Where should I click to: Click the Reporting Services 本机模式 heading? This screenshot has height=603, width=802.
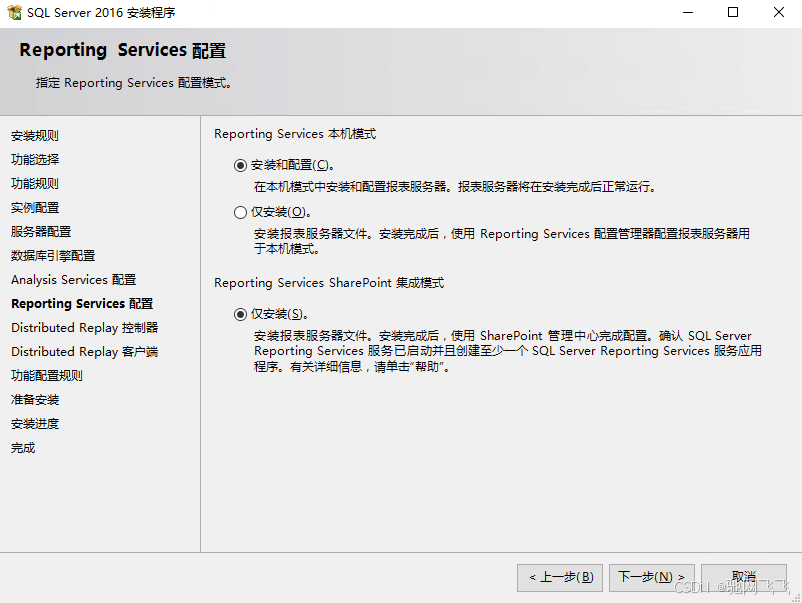pos(295,134)
